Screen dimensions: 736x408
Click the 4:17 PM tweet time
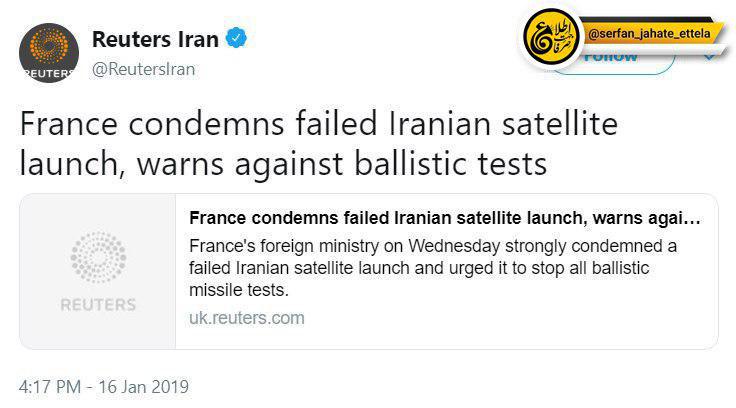coord(50,387)
